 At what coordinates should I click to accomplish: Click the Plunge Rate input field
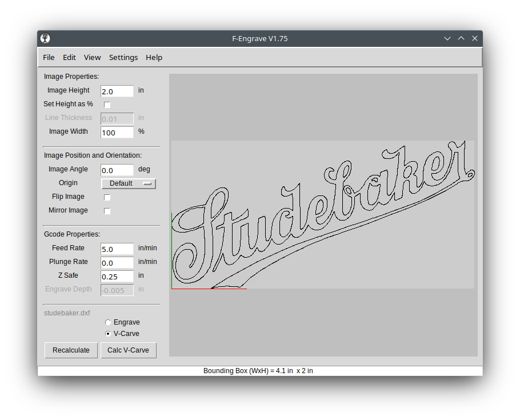pyautogui.click(x=117, y=263)
